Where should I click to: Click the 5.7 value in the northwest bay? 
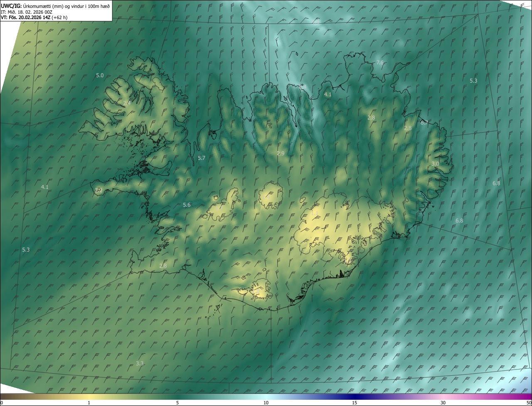pyautogui.click(x=202, y=158)
